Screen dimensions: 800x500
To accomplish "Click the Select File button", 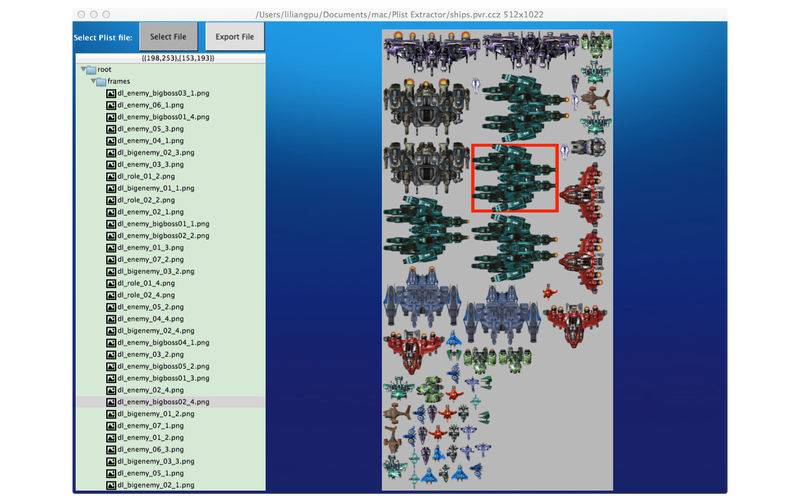I will point(168,37).
